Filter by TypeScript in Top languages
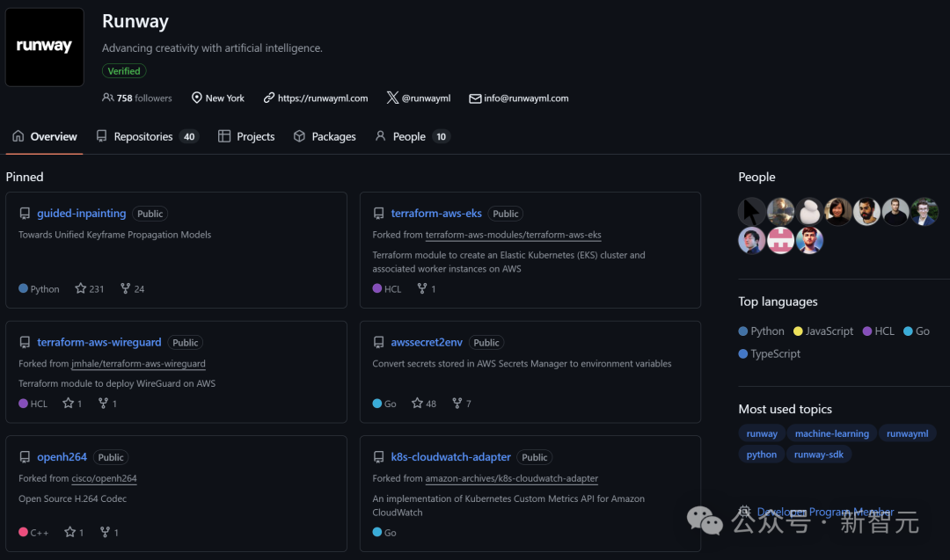Viewport: 950px width, 560px height. click(x=770, y=353)
